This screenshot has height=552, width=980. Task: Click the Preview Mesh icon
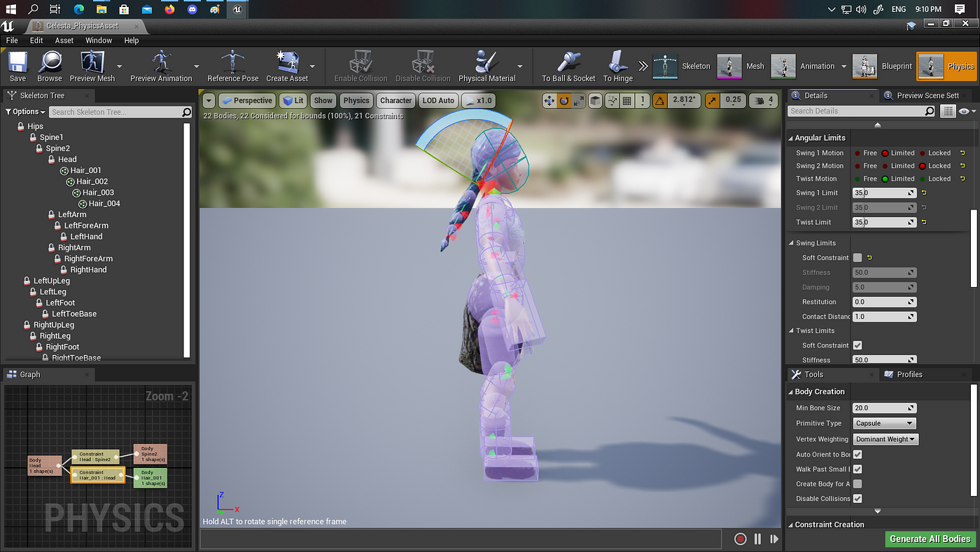pos(92,67)
